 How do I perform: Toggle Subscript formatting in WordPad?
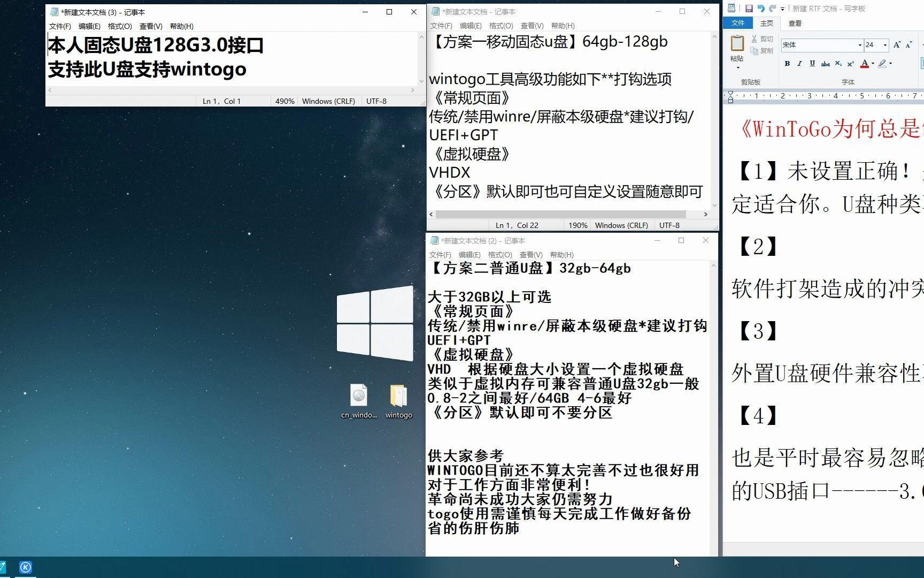838,64
